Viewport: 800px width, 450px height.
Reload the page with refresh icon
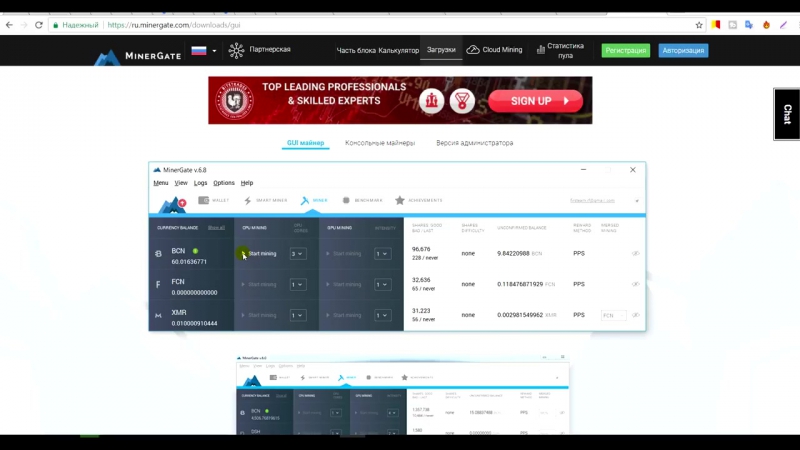(x=39, y=25)
